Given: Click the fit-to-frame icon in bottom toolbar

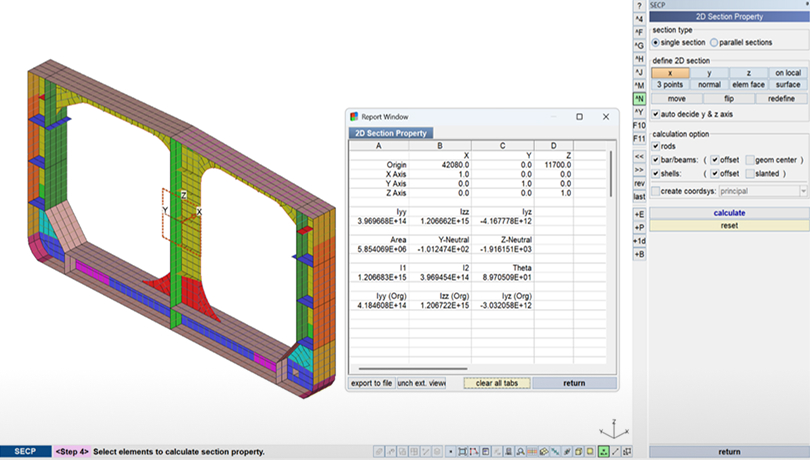Looking at the screenshot, I should pos(462,452).
